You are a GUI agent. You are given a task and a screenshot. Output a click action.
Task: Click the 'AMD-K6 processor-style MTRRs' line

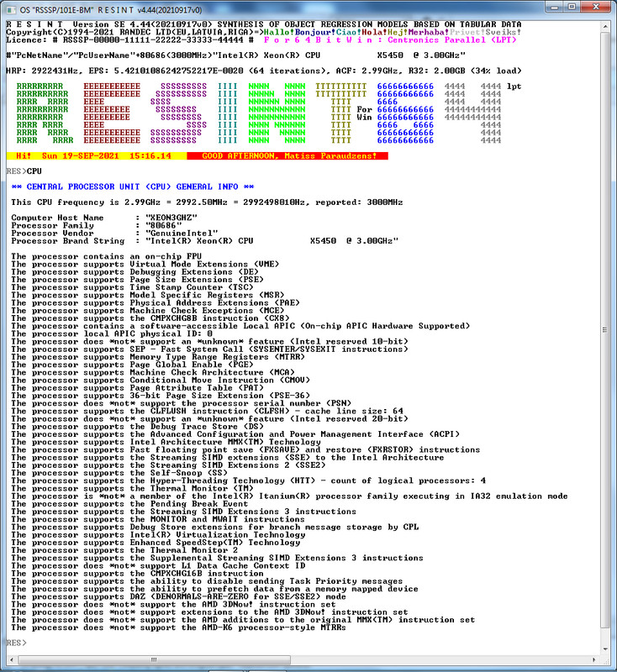click(x=178, y=627)
